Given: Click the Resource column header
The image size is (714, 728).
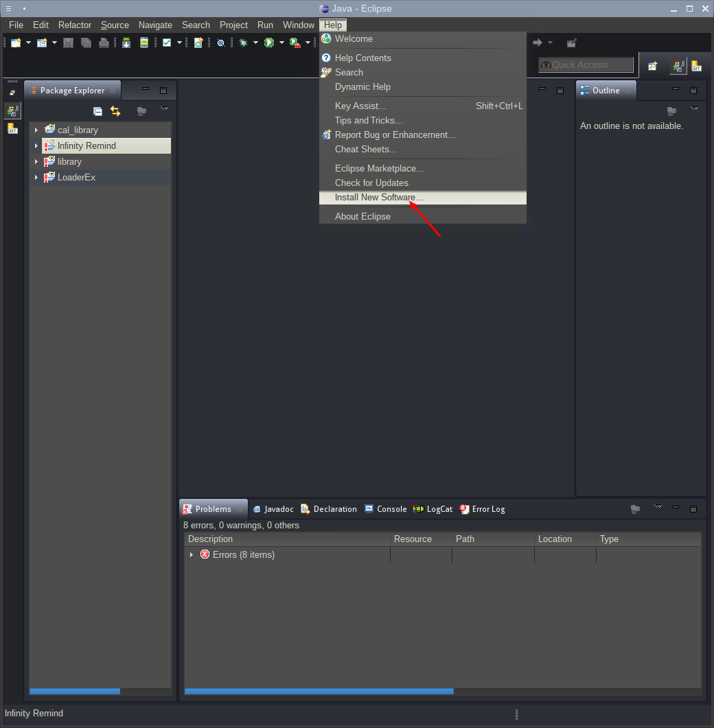Looking at the screenshot, I should (421, 539).
